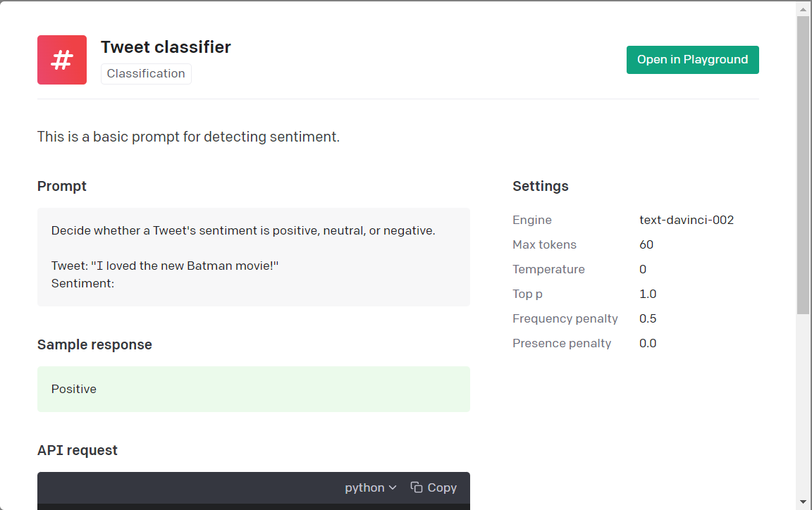Open the python language dropdown
The image size is (812, 510).
click(370, 487)
